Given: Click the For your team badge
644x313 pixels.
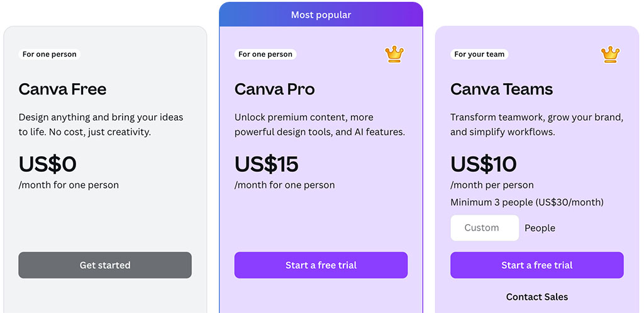Looking at the screenshot, I should (479, 54).
